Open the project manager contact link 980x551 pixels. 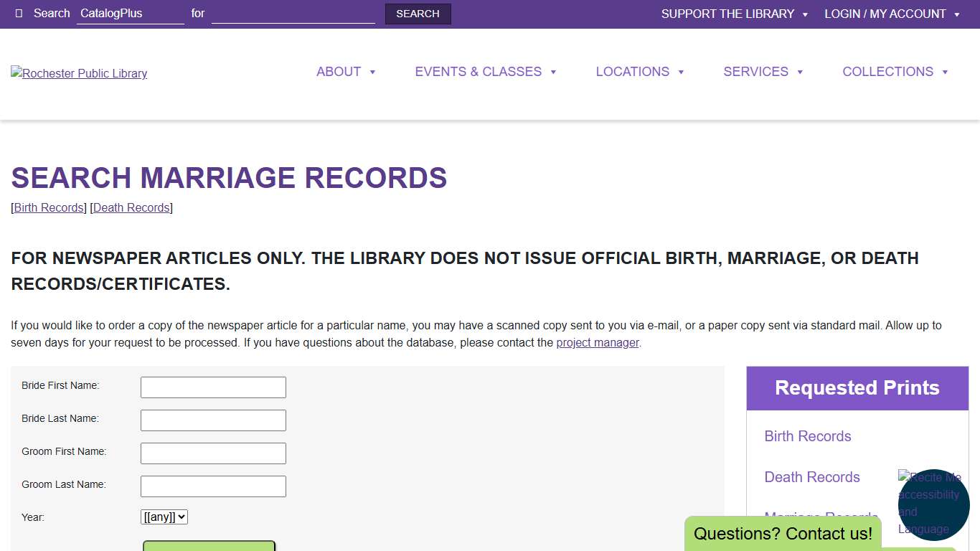point(598,342)
